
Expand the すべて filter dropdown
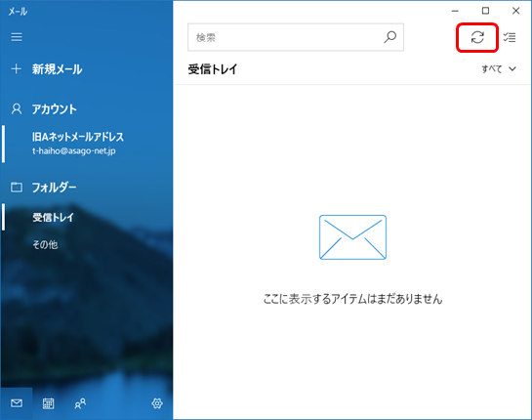coord(499,69)
